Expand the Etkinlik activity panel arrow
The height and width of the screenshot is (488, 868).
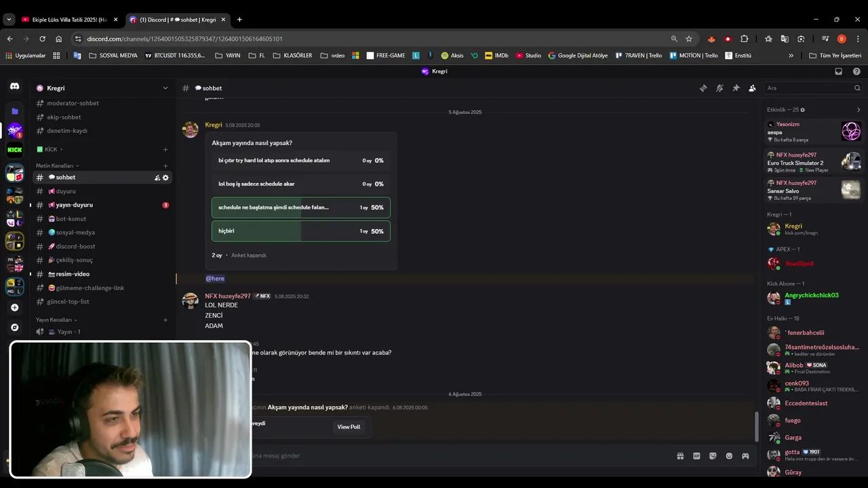858,110
